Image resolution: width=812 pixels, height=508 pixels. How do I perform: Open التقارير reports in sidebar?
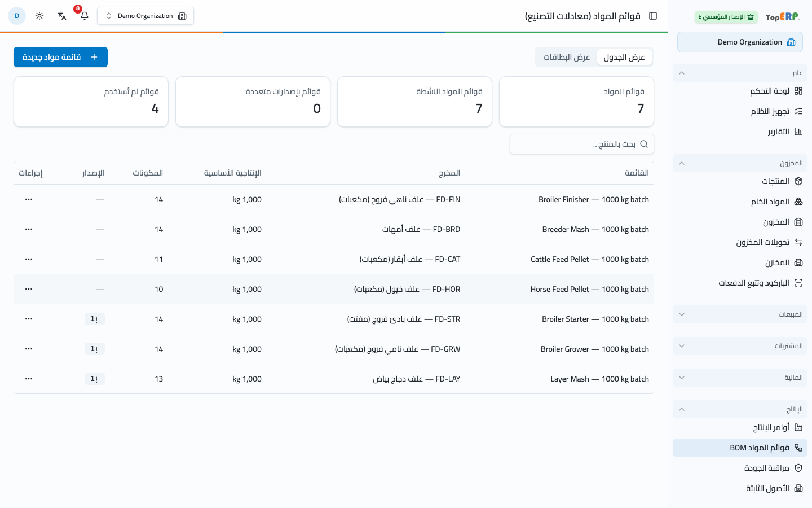(740, 132)
